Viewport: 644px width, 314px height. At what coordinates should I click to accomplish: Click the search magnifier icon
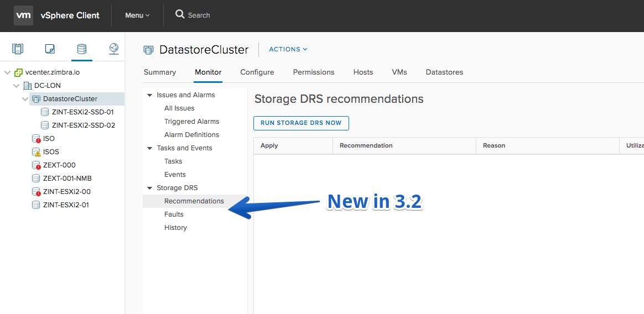[180, 15]
